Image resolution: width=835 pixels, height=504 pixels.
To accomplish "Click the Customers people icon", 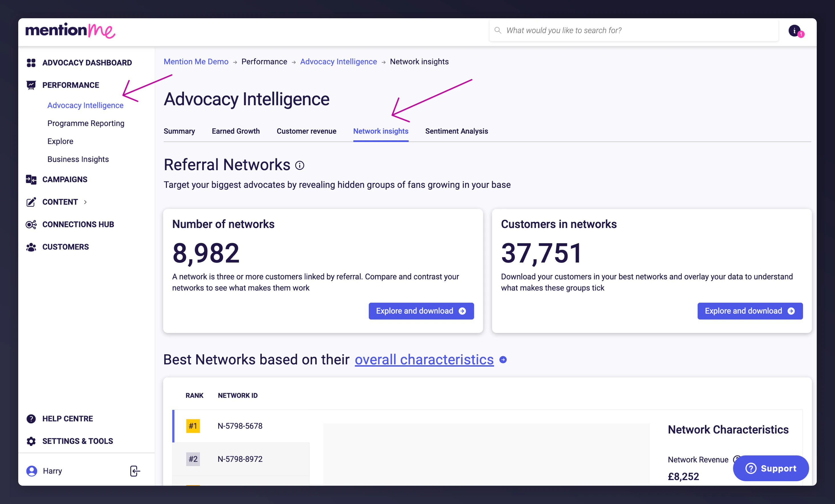I will click(31, 247).
